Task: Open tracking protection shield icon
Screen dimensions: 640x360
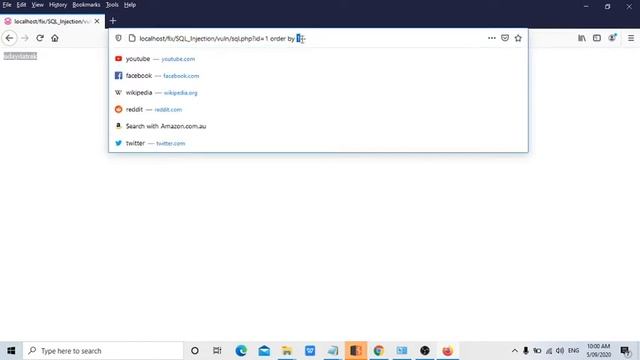Action: (x=118, y=38)
